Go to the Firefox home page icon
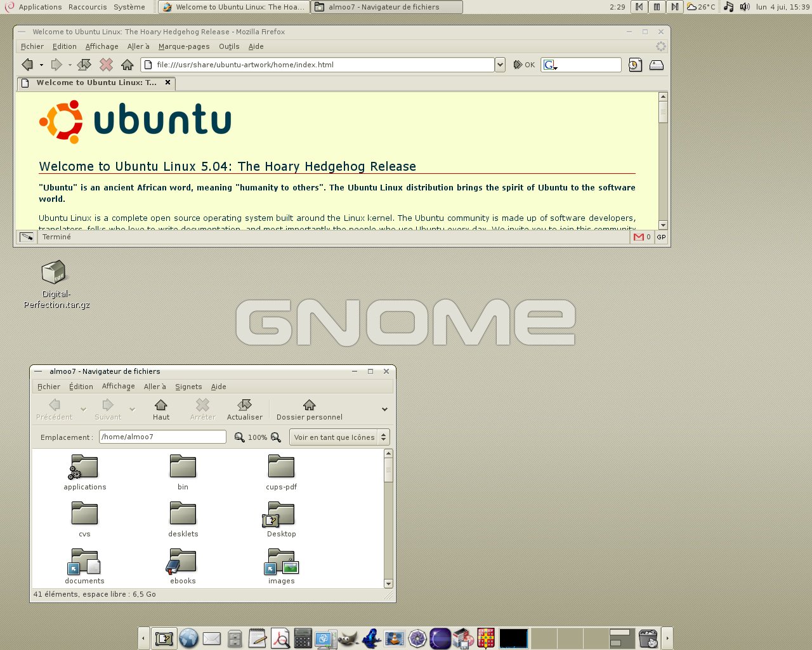This screenshot has width=812, height=650. point(127,64)
